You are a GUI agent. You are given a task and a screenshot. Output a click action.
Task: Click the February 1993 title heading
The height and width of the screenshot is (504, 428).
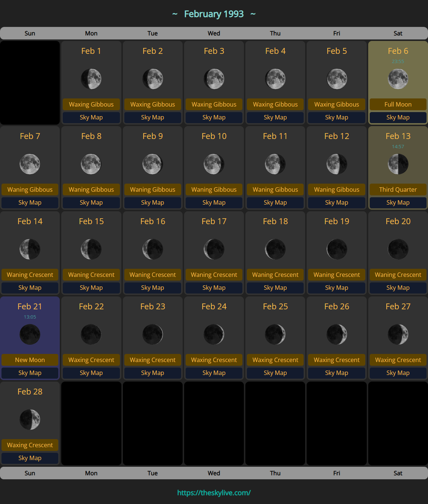tap(214, 14)
